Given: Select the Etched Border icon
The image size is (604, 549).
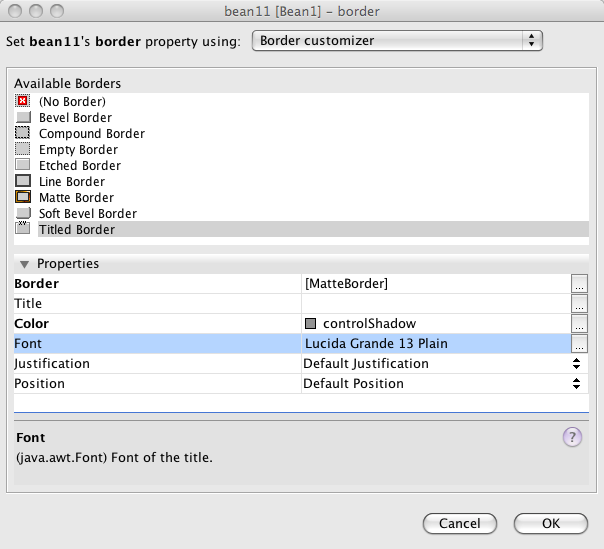Looking at the screenshot, I should 23,165.
